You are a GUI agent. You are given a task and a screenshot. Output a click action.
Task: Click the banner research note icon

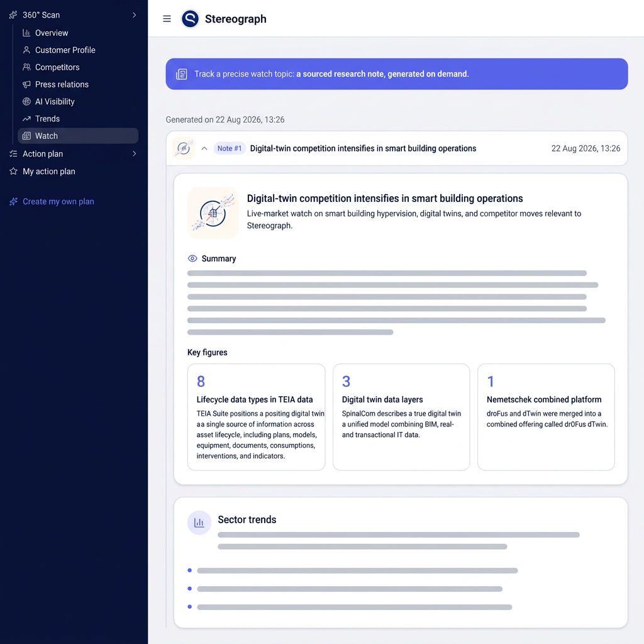[x=182, y=74]
